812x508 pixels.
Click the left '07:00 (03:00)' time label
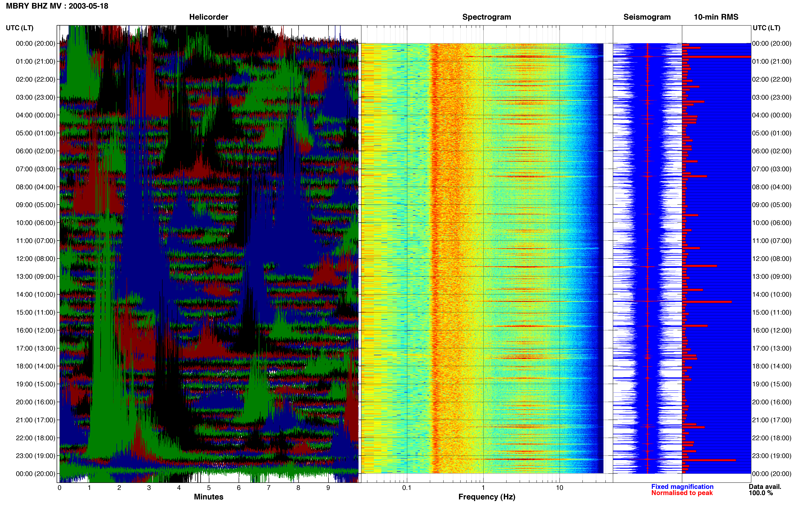point(36,169)
